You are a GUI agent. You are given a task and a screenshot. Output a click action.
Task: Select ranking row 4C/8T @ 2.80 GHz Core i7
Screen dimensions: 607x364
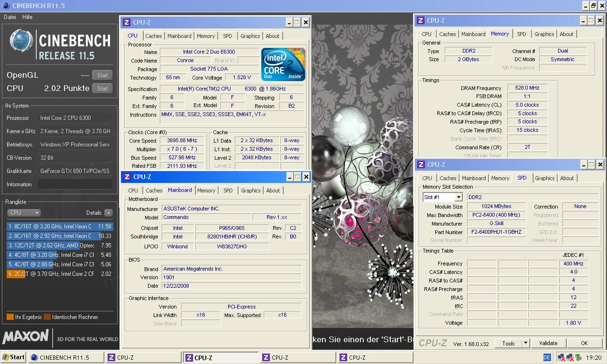pyautogui.click(x=60, y=264)
